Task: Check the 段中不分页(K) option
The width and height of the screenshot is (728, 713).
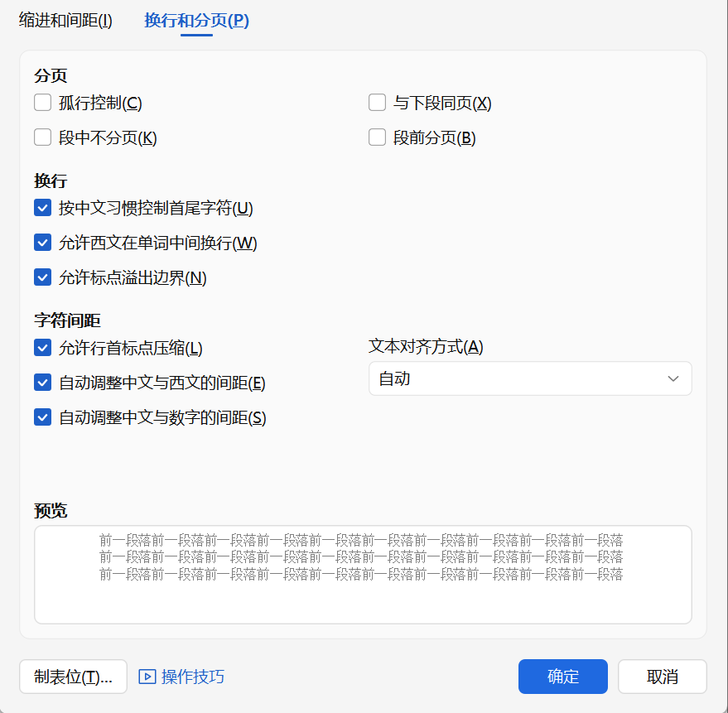Action: pos(42,137)
